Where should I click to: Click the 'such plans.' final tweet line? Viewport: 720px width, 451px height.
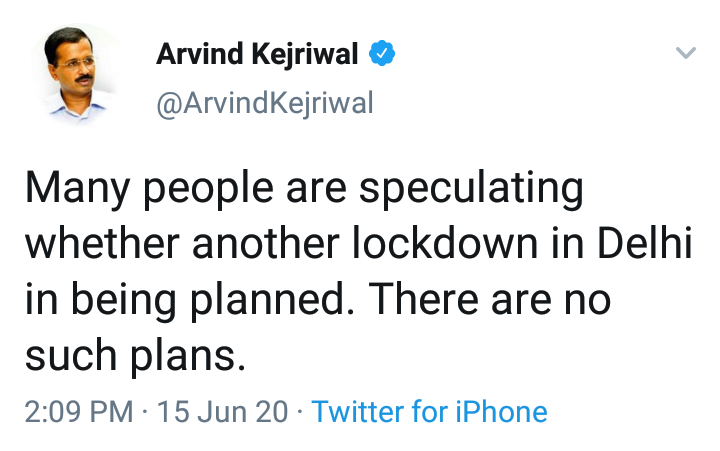(x=134, y=355)
